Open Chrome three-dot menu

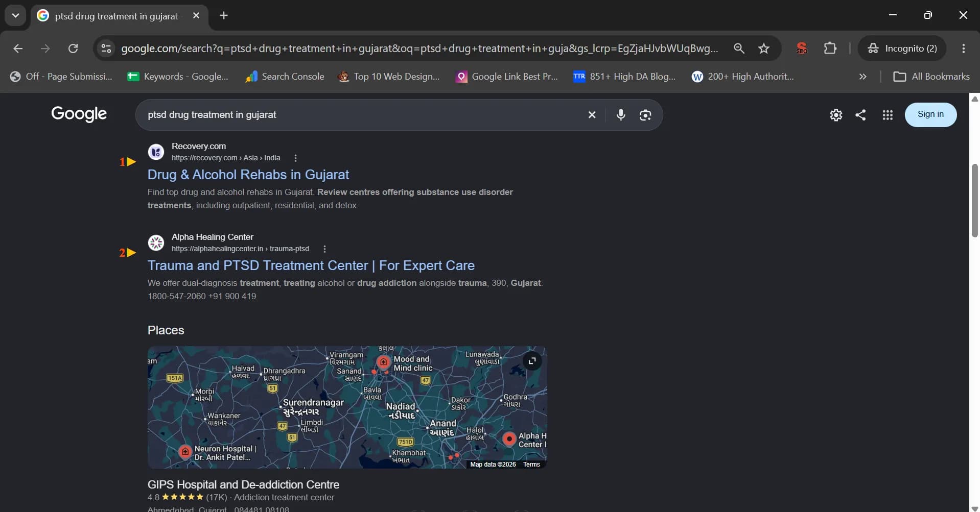tap(964, 48)
